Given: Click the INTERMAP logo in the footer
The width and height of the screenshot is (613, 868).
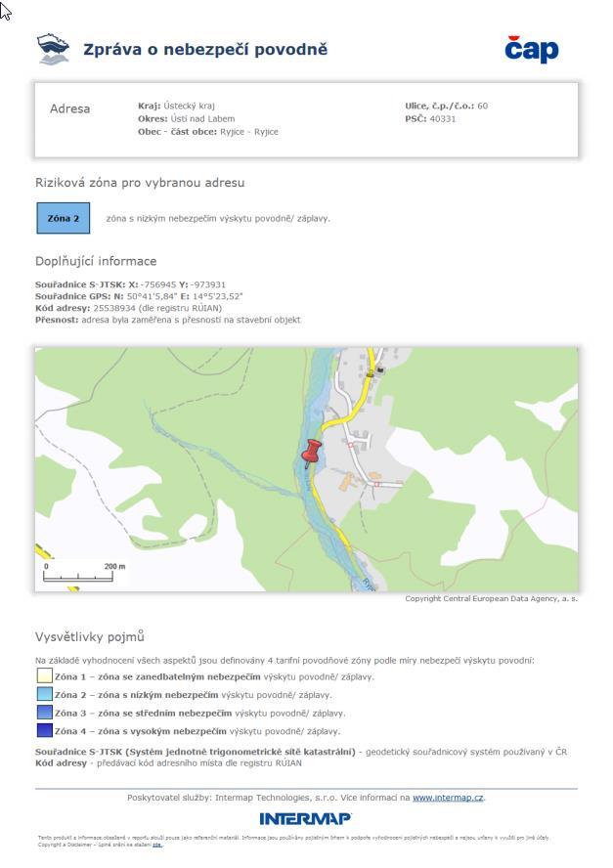Looking at the screenshot, I should pos(305,819).
